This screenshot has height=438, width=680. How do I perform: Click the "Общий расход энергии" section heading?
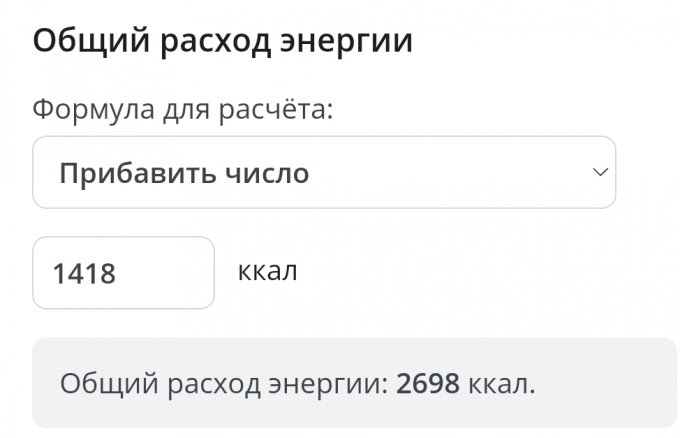click(222, 42)
